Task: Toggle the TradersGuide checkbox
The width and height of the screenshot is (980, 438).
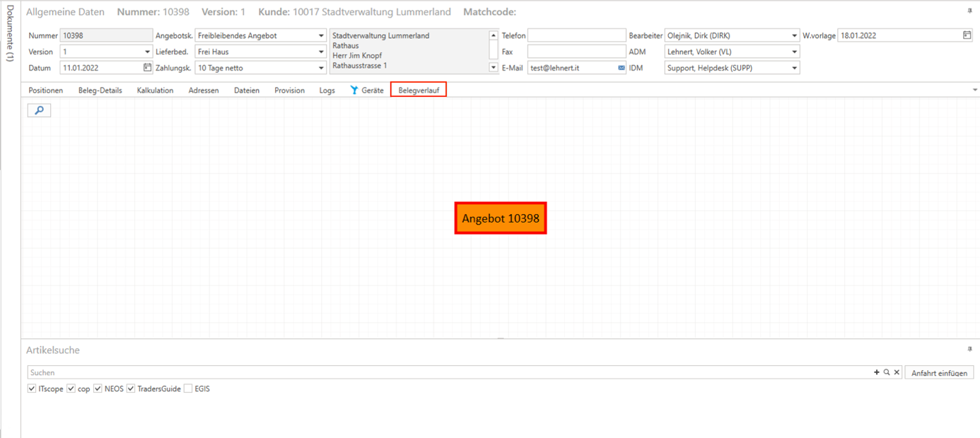Action: click(x=131, y=389)
